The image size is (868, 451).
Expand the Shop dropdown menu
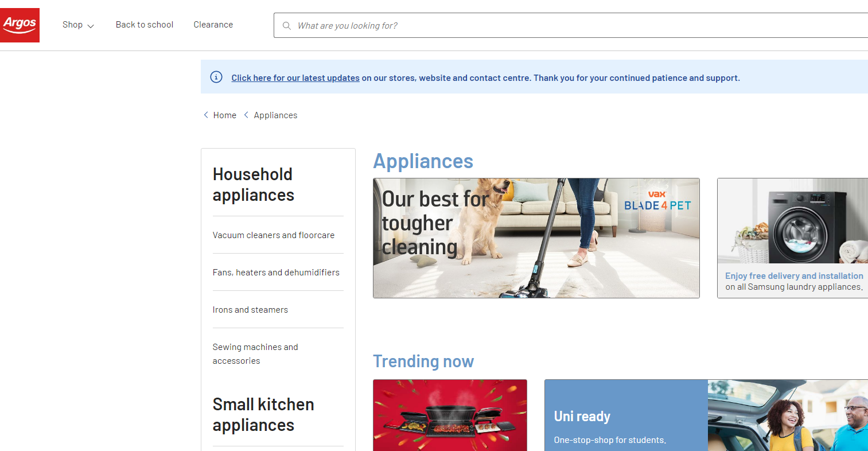tap(78, 25)
